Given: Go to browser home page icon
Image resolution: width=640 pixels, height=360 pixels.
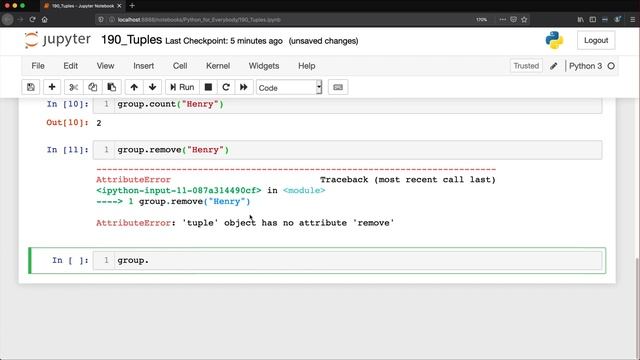Looking at the screenshot, I should point(44,19).
